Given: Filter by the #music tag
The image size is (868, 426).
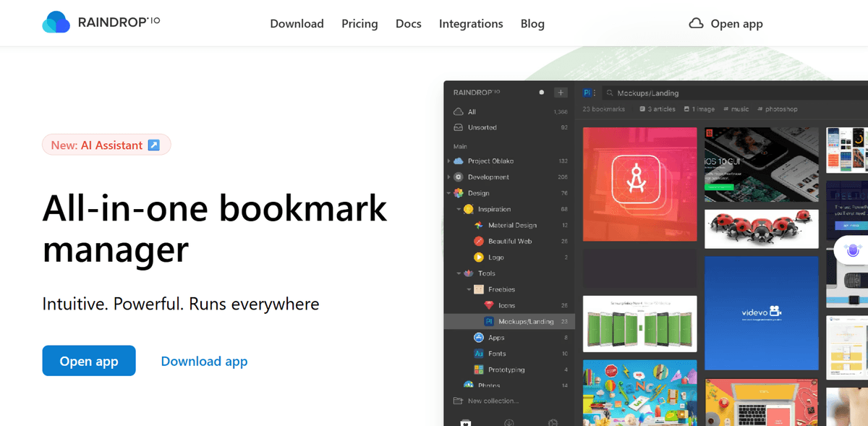Looking at the screenshot, I should [x=736, y=109].
